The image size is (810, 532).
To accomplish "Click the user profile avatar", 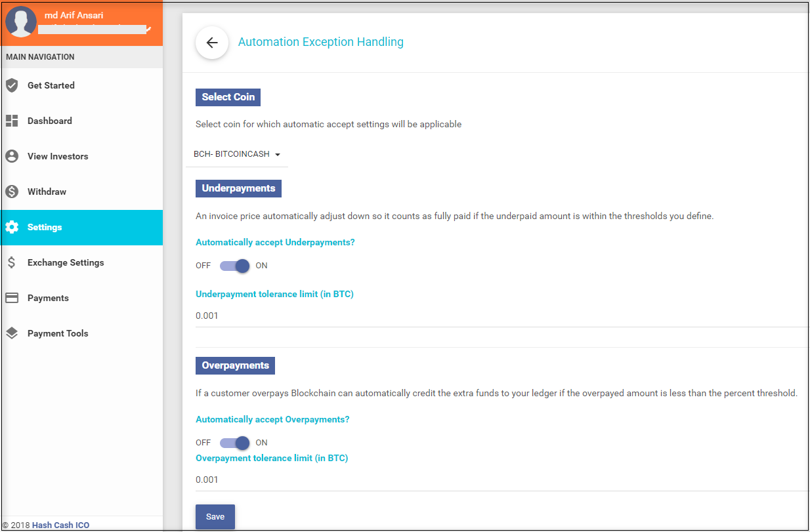I will coord(21,22).
